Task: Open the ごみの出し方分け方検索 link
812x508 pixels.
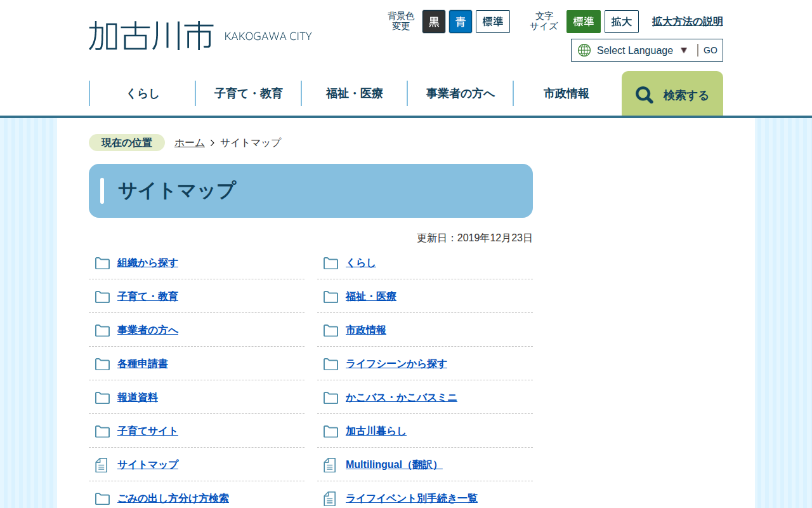Action: (x=173, y=498)
